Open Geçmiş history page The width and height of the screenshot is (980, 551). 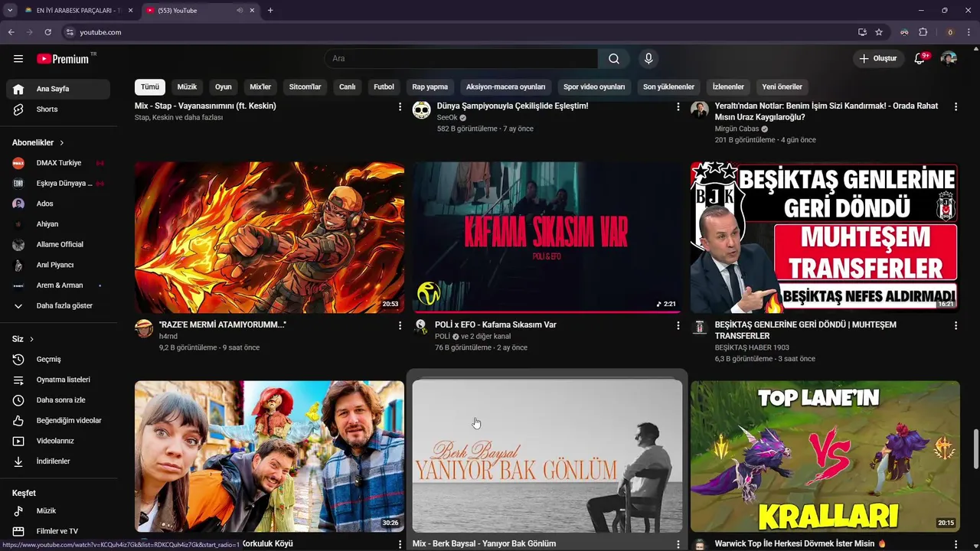tap(58, 360)
